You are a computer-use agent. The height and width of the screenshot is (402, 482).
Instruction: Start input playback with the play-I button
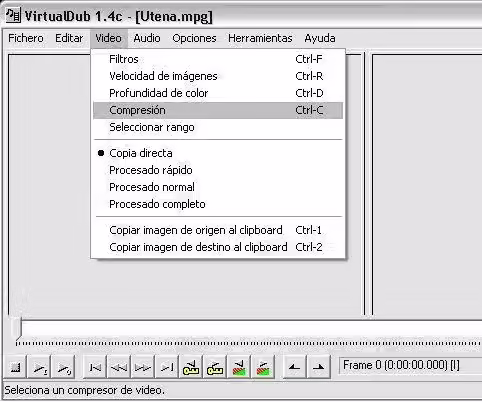[x=40, y=367]
